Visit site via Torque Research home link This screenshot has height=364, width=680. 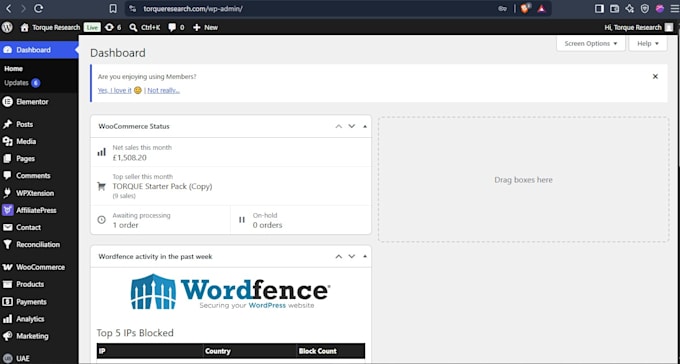[x=50, y=27]
